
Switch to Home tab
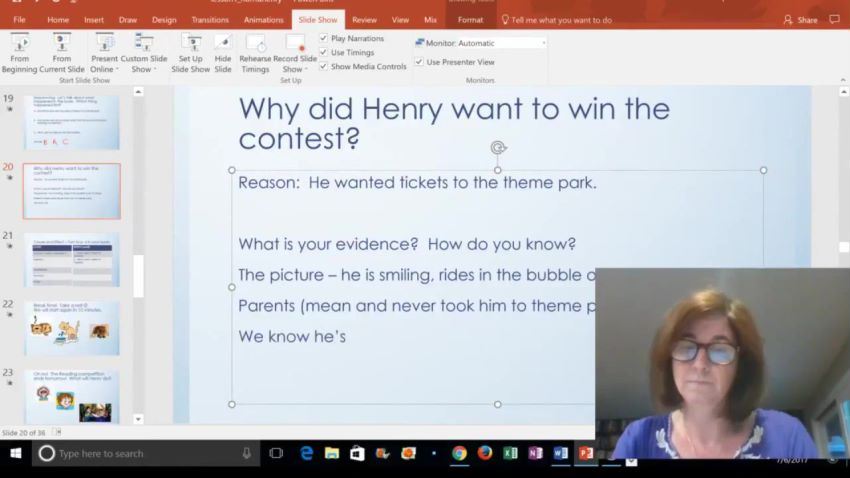click(58, 20)
